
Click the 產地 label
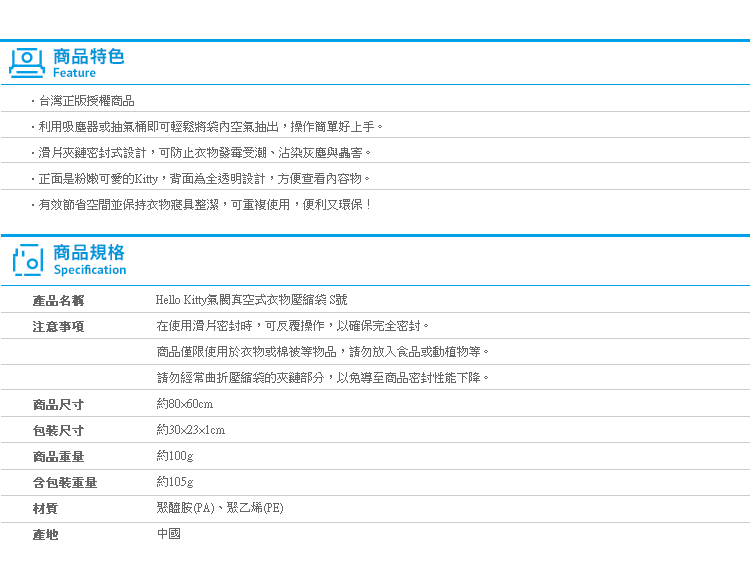[45, 534]
